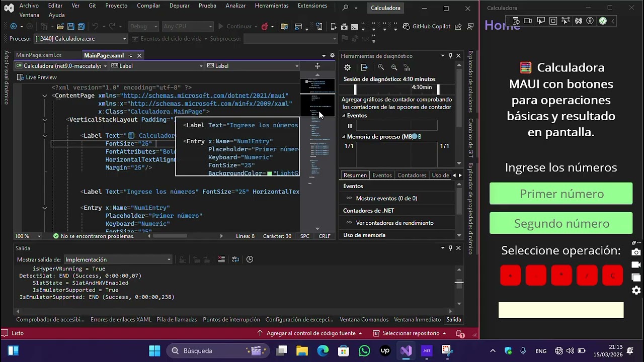644x362 pixels.
Task: Click the notifications bell in status bar
Action: pos(460,333)
